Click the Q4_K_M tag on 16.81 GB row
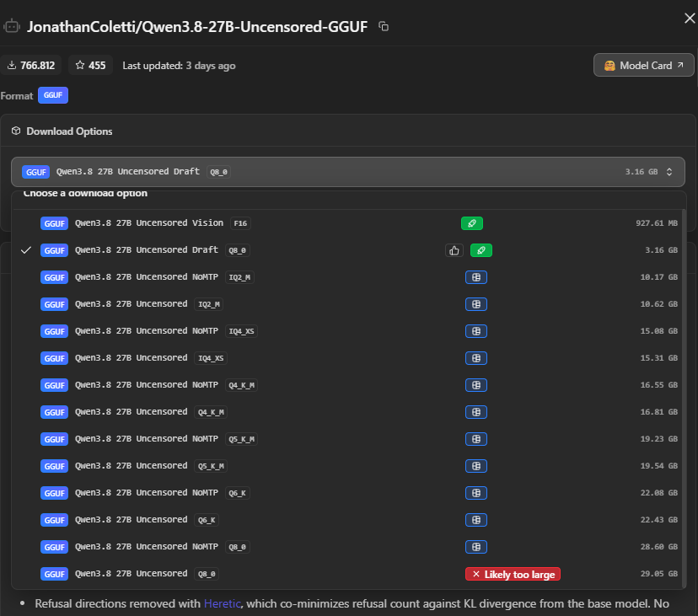 pos(211,412)
